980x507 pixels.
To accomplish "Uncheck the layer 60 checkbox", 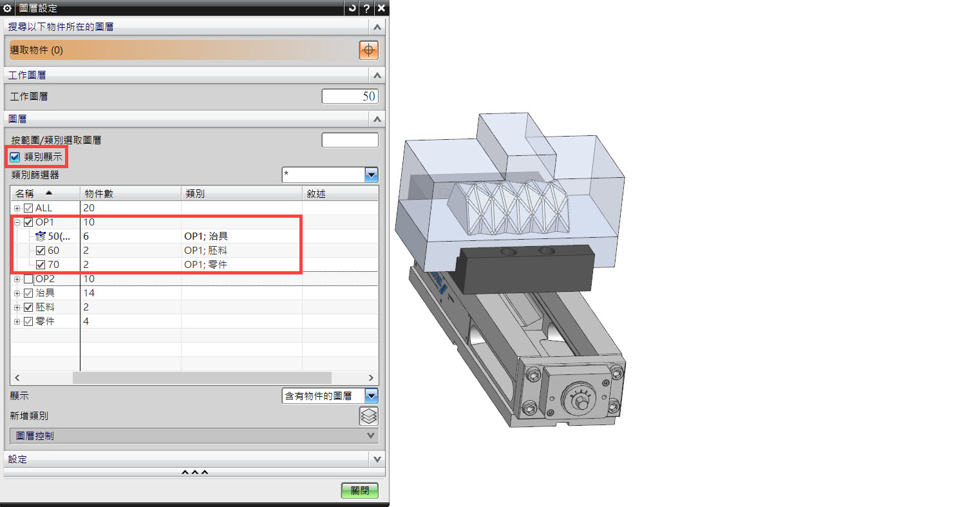I will coord(41,251).
